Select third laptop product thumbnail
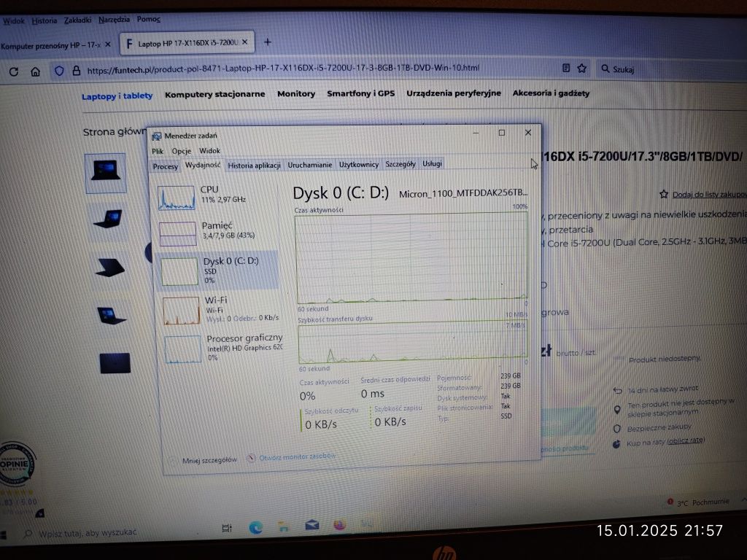Viewport: 747px width, 560px height. 109,268
